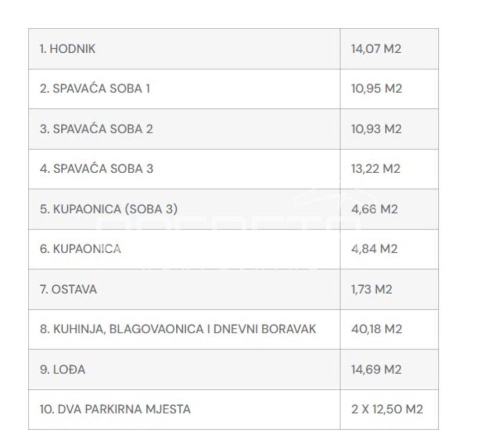481x448 pixels.
Task: Click the 4. SPAVAĆA SOBA 3 label
Action: tap(96, 169)
